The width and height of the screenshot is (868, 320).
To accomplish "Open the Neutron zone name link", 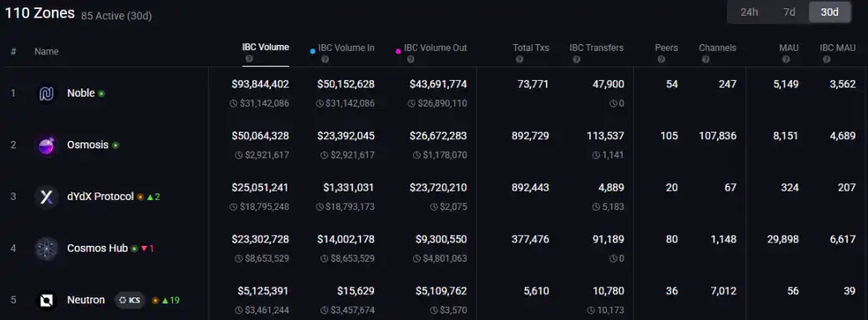I will 86,300.
